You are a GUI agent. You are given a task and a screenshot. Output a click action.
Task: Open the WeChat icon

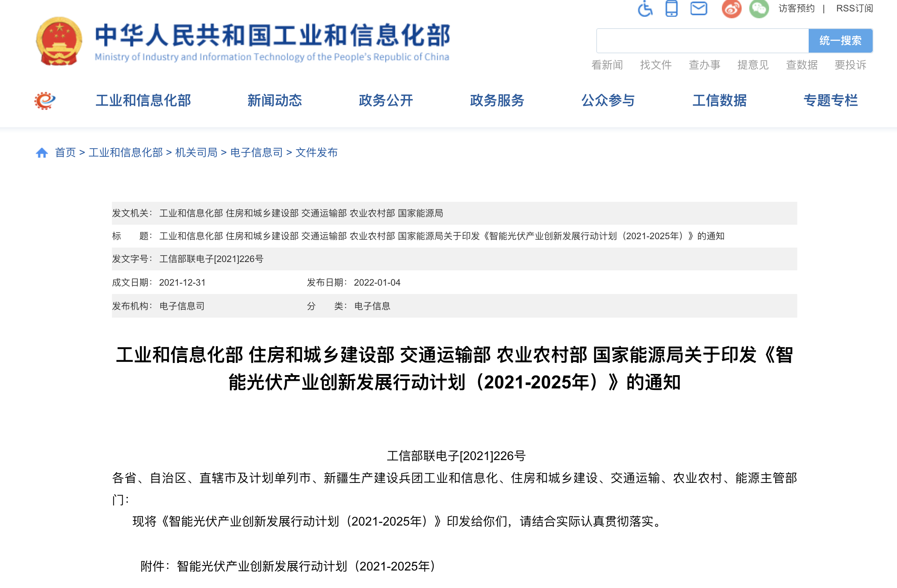tap(759, 9)
